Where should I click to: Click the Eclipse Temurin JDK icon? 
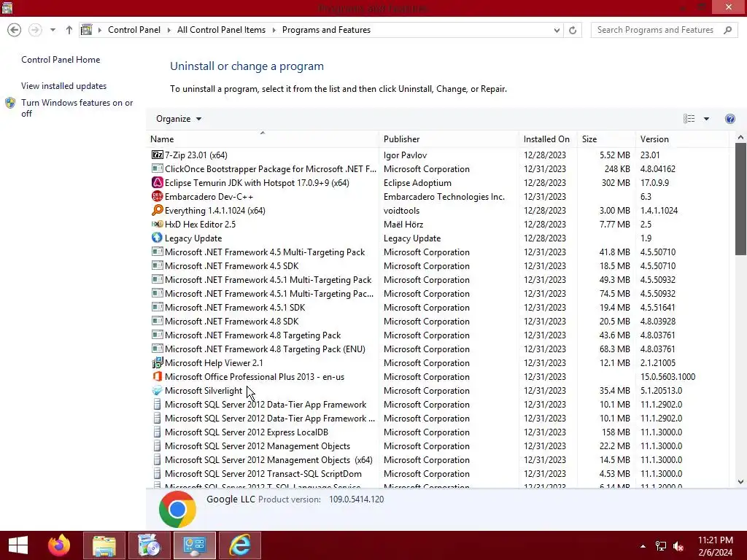coord(157,182)
